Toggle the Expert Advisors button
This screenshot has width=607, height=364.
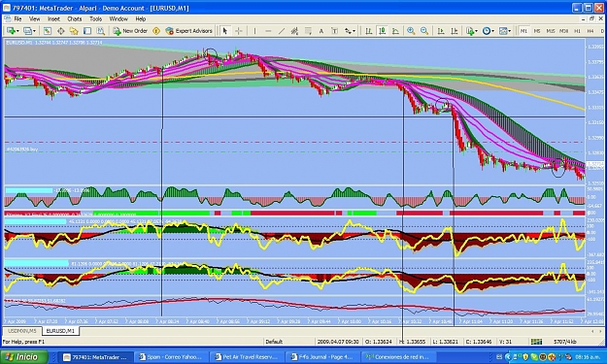coord(189,31)
